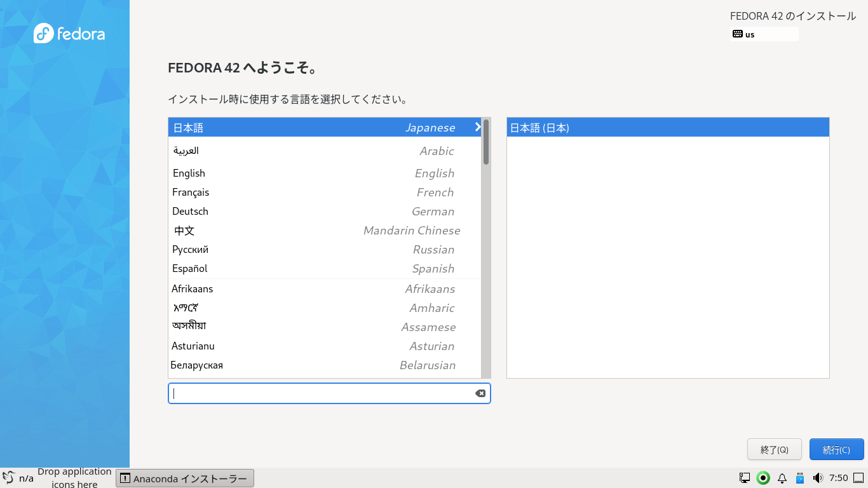Click the Fedora logo in the sidebar
This screenshot has height=488, width=868.
click(x=69, y=33)
